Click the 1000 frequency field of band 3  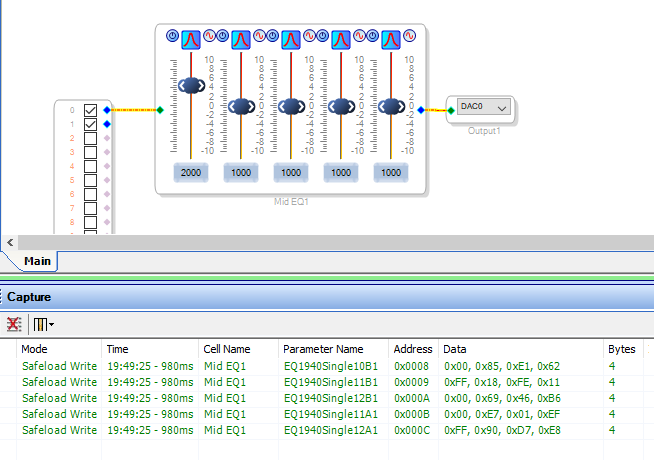[x=291, y=172]
